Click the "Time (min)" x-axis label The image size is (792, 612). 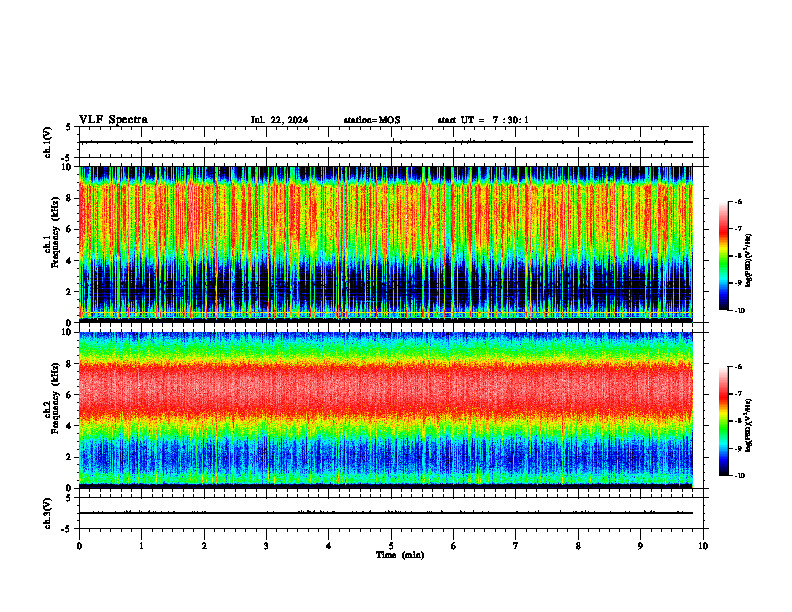tap(400, 555)
